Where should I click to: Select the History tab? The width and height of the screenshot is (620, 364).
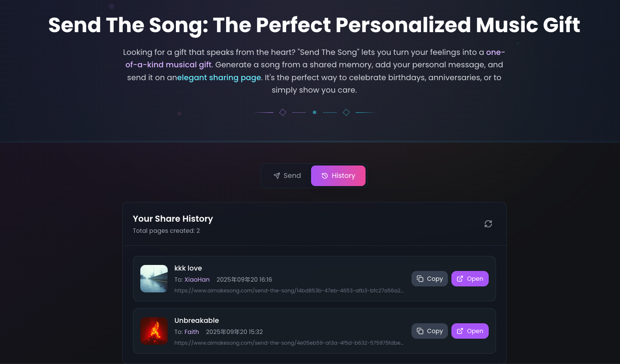(x=338, y=175)
